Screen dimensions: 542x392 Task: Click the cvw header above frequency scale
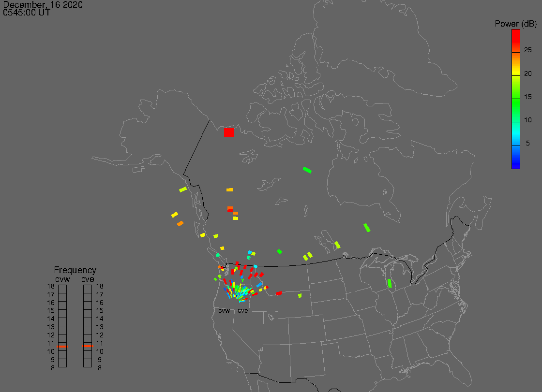tap(62, 279)
